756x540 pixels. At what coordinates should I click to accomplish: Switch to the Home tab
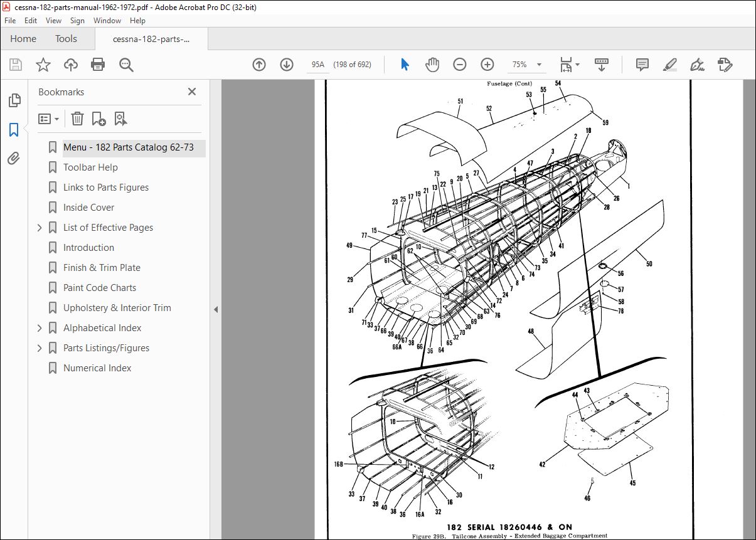click(23, 39)
